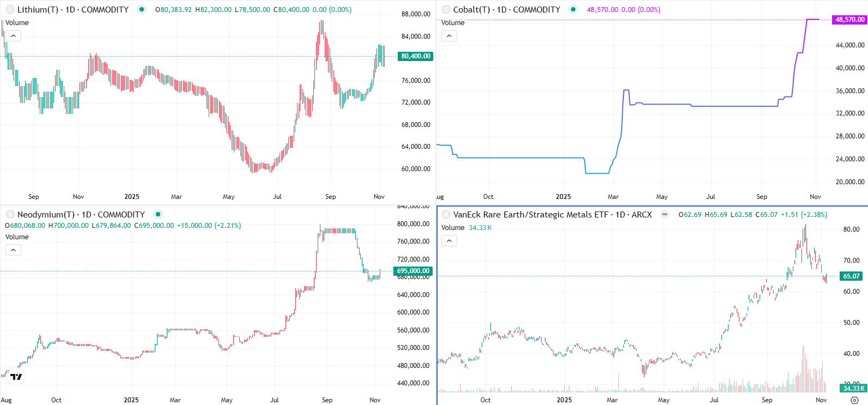Click the Cobalt 48,570.00 price label

click(x=850, y=20)
